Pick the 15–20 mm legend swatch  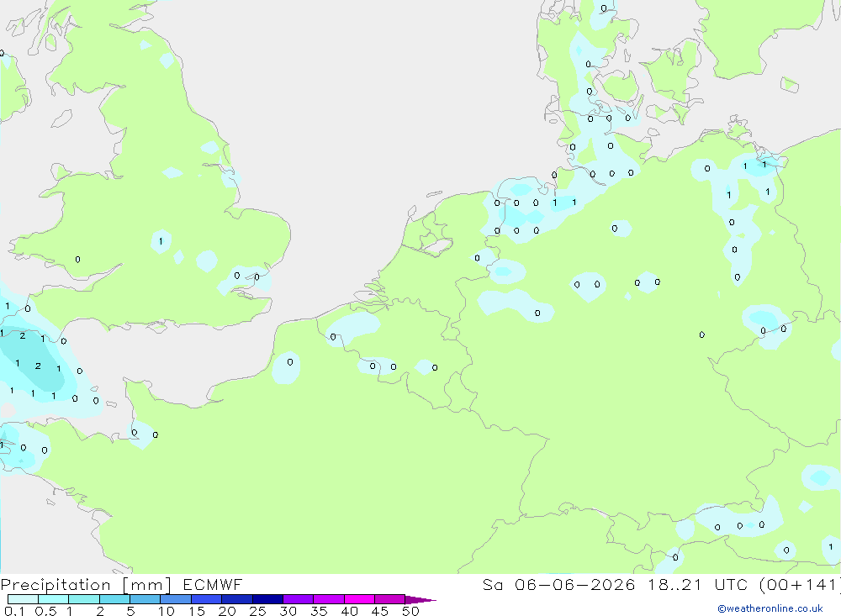(207, 599)
